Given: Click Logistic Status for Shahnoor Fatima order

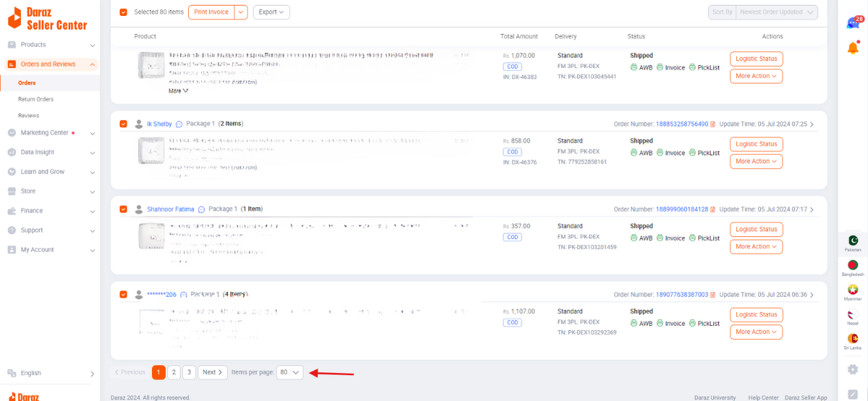Looking at the screenshot, I should (756, 229).
